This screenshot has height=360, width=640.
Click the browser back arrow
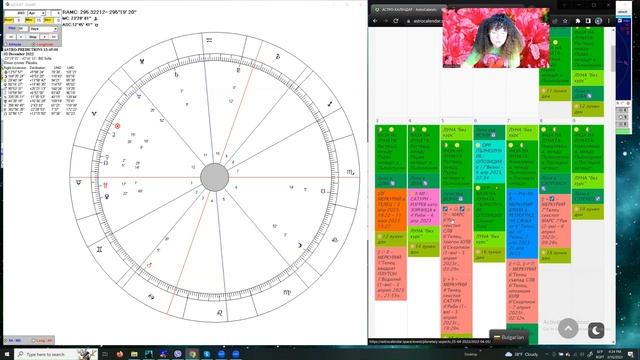(376, 21)
